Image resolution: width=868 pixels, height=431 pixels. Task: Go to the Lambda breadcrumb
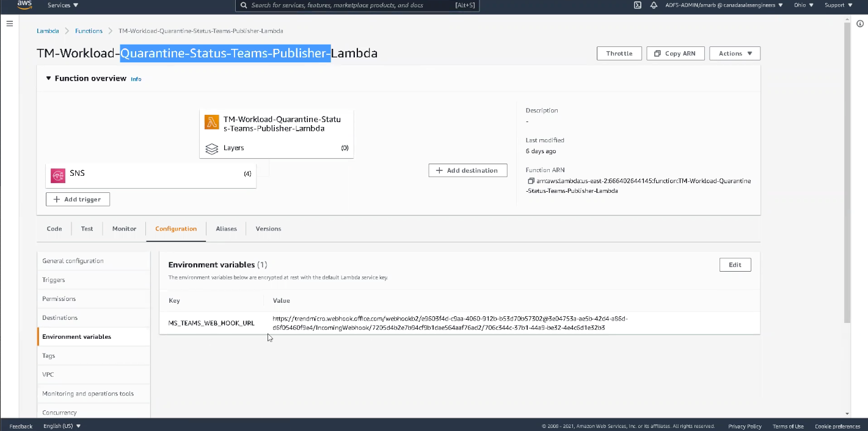pyautogui.click(x=48, y=31)
